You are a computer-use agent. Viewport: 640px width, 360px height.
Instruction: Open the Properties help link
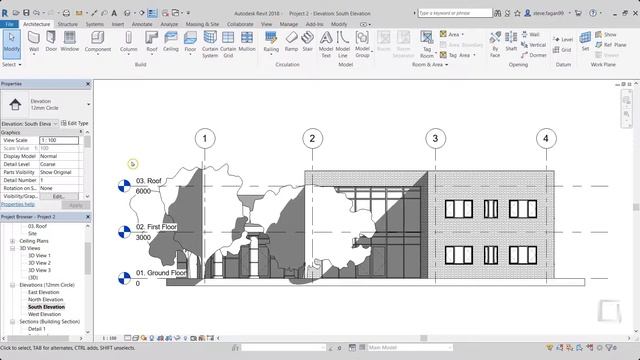pyautogui.click(x=18, y=204)
